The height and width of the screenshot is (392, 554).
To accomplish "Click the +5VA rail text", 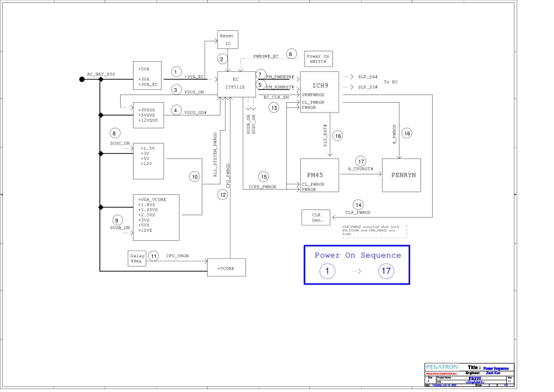I will pos(144,69).
